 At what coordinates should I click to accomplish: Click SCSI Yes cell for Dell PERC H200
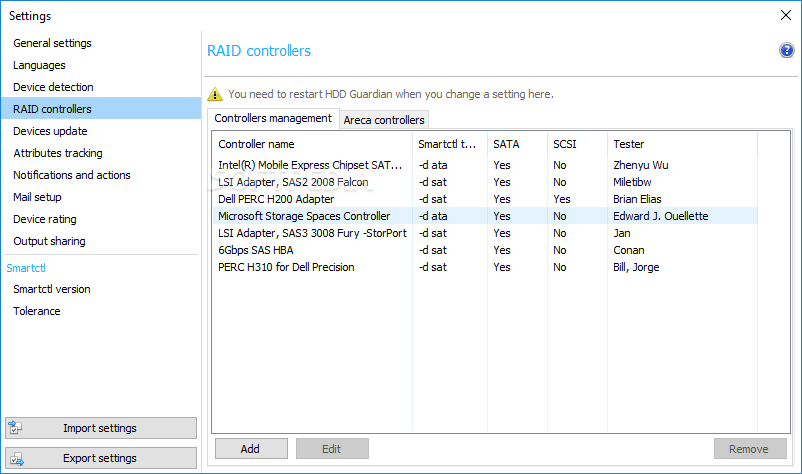[x=562, y=199]
